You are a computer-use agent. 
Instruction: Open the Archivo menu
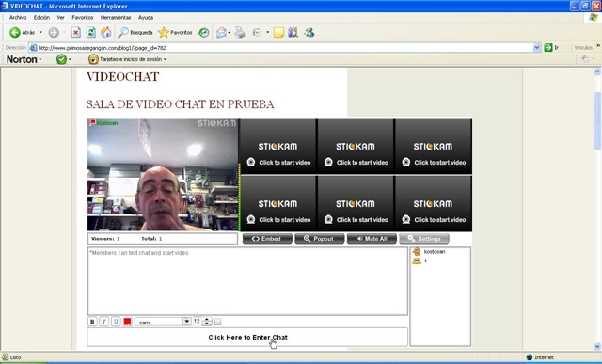point(18,18)
